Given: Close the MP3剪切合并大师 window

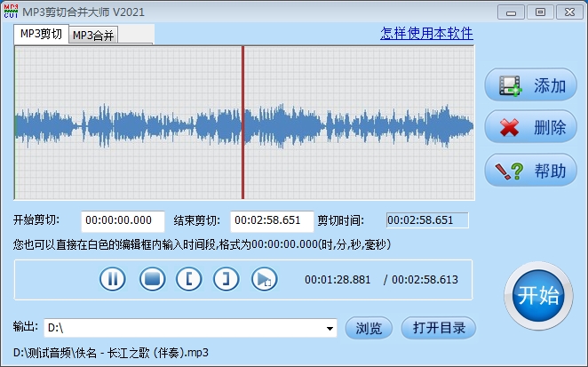Looking at the screenshot, I should click(x=569, y=12).
